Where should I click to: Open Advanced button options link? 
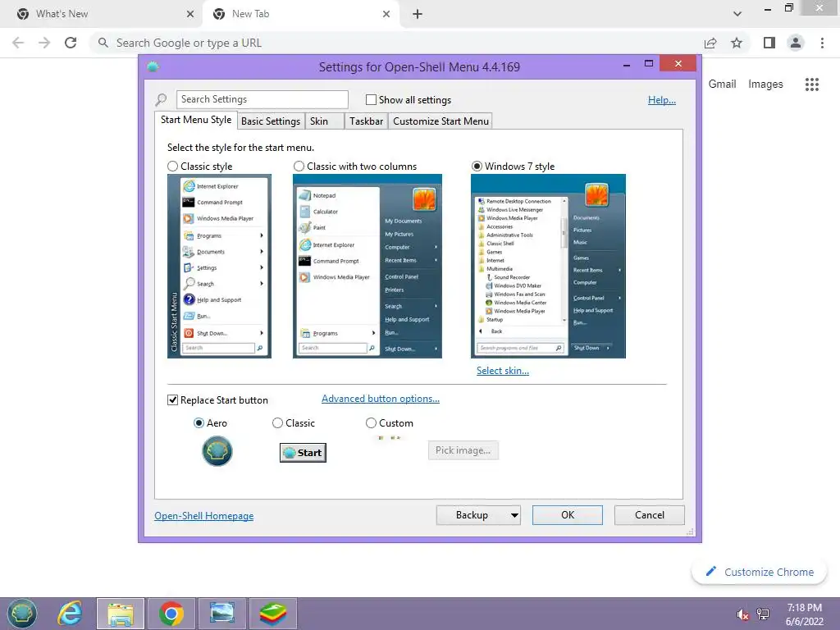point(381,399)
